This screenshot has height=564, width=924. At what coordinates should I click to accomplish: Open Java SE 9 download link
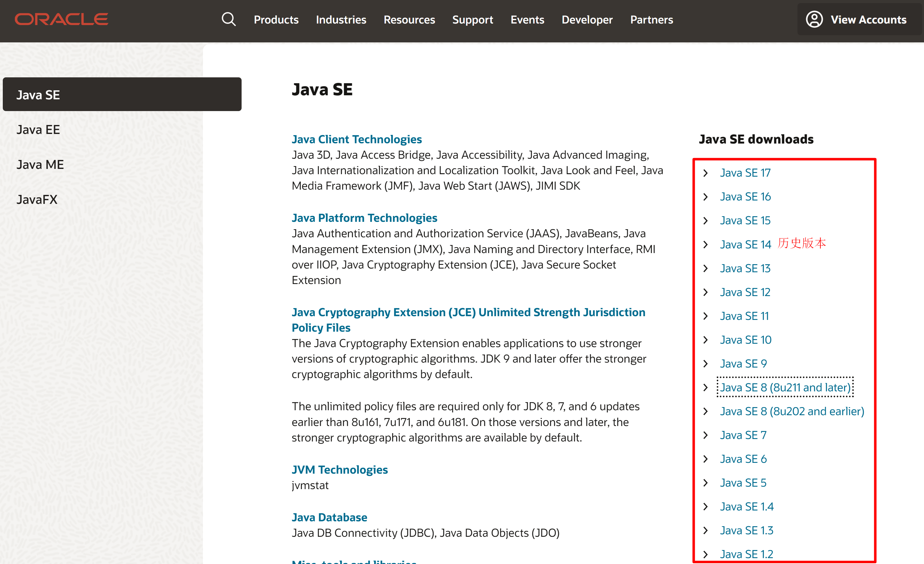click(x=743, y=364)
